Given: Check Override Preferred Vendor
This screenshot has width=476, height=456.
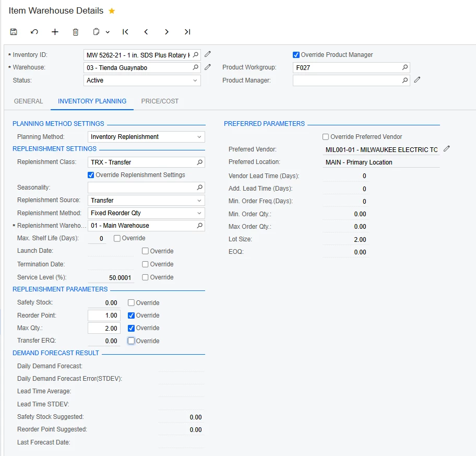Looking at the screenshot, I should click(326, 137).
